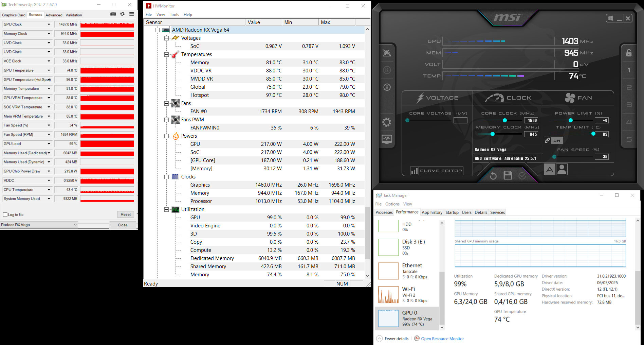Click the speedometer Clock header icon

[495, 98]
